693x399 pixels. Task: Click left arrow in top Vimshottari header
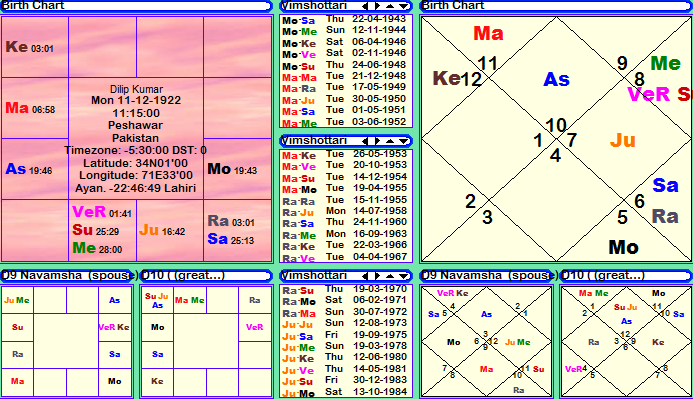coord(365,6)
